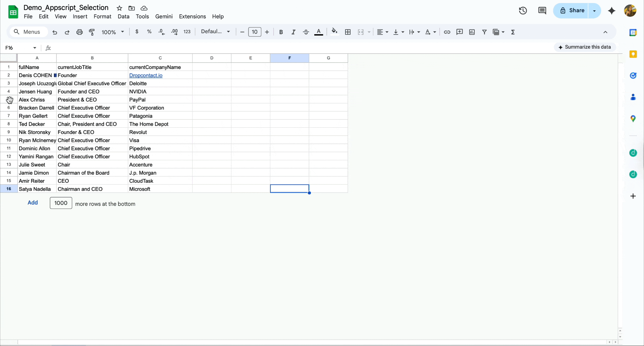Open version history clock icon
The height and width of the screenshot is (346, 644).
tap(523, 11)
